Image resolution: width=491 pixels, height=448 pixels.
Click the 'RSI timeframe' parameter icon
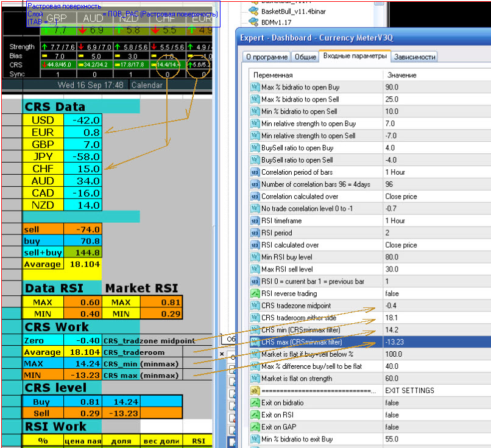(x=255, y=221)
